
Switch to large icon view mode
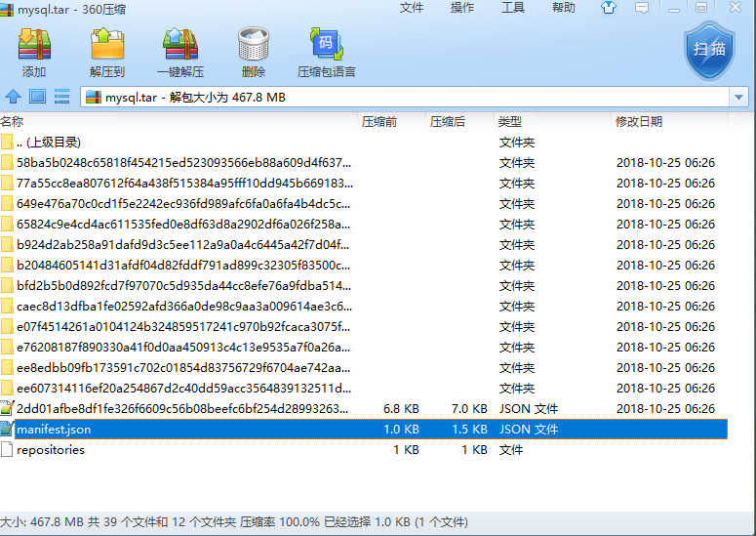[38, 97]
